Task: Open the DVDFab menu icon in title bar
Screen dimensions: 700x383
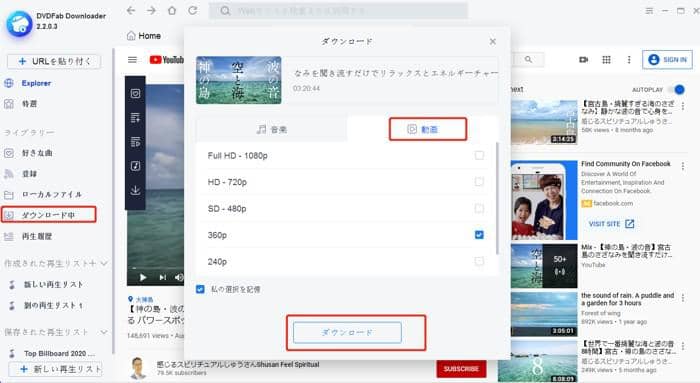Action: 649,11
